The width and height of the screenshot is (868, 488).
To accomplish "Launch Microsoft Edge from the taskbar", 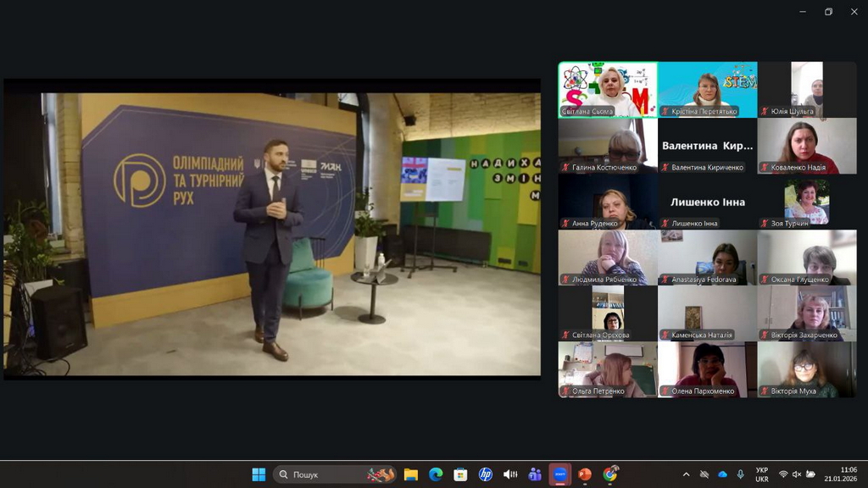I will (436, 474).
